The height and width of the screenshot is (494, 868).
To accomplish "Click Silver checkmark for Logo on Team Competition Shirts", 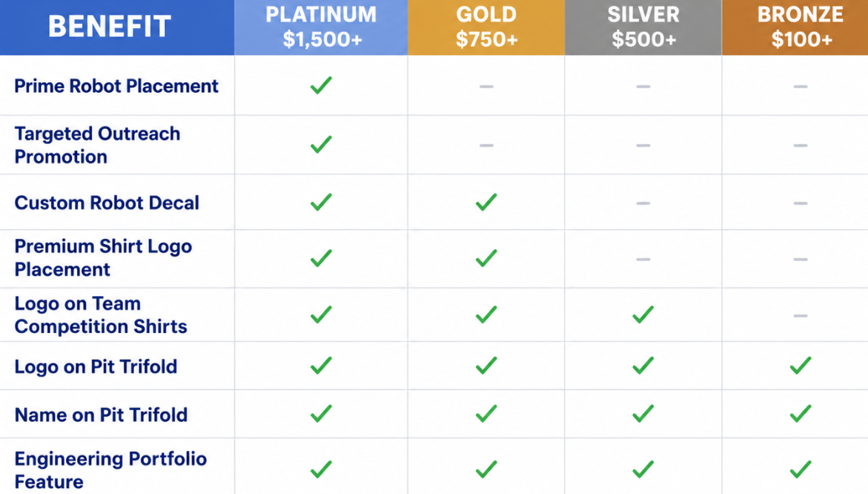I will (643, 314).
